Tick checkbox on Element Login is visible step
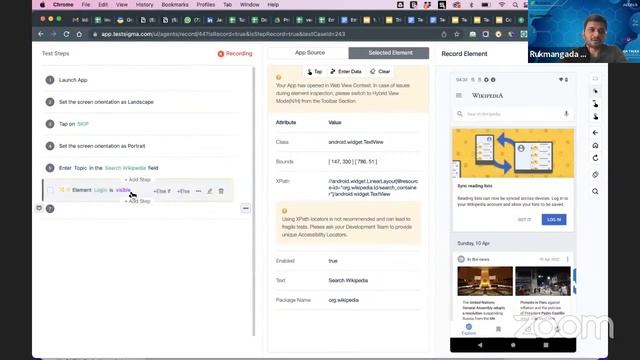This screenshot has height=360, width=640. (50, 190)
